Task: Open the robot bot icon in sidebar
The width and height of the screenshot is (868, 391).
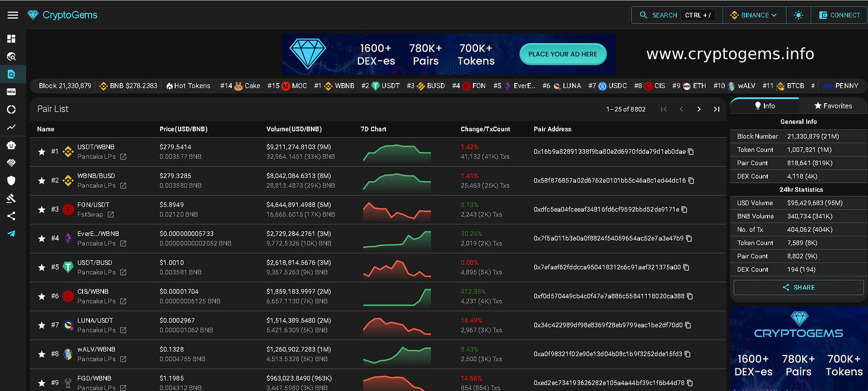Action: [11, 145]
